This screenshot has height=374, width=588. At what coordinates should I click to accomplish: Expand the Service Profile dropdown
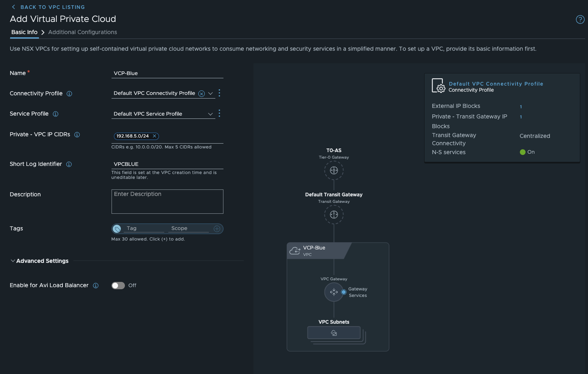point(210,114)
